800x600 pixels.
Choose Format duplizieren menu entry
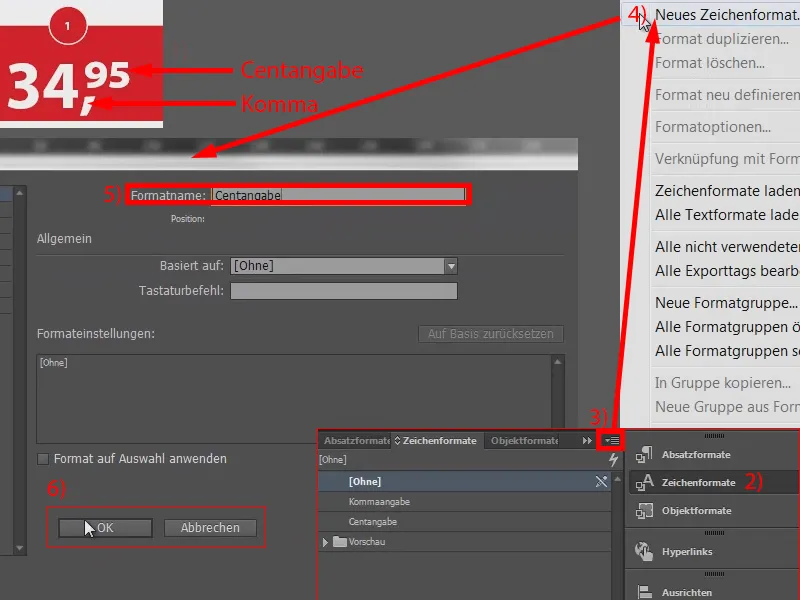pyautogui.click(x=721, y=39)
